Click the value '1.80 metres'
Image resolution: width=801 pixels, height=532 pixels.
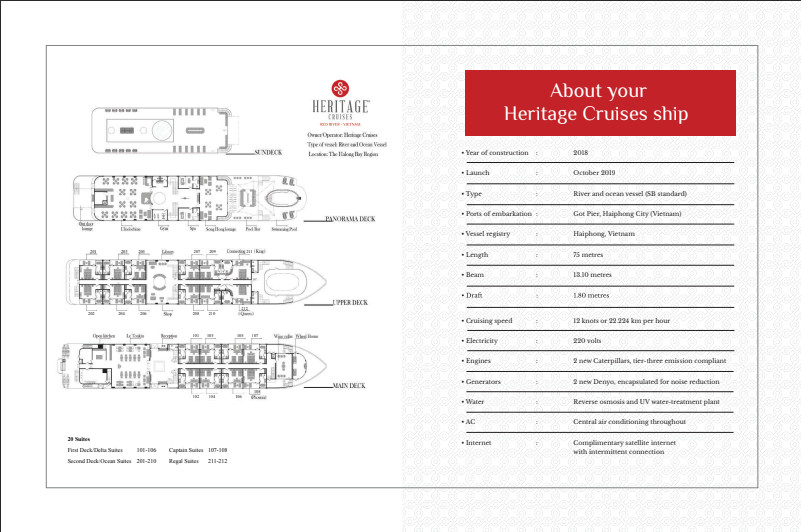coord(591,295)
